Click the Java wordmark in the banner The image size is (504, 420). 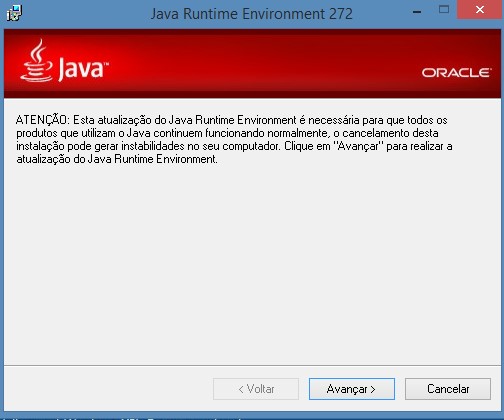[x=83, y=69]
